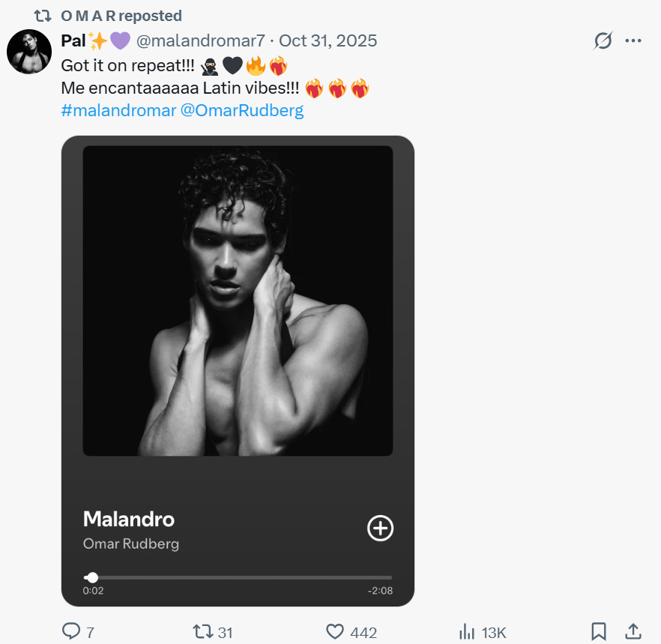The image size is (661, 644).
Task: Bookmark this post
Action: (598, 631)
